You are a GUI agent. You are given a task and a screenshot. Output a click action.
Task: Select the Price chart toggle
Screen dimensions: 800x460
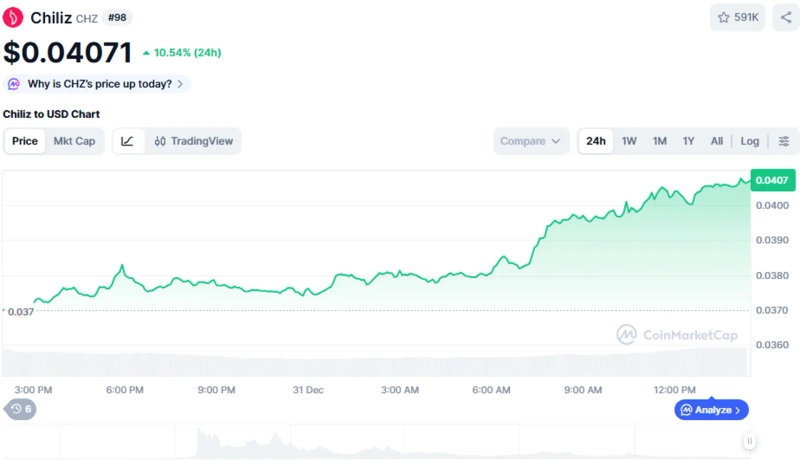click(25, 141)
